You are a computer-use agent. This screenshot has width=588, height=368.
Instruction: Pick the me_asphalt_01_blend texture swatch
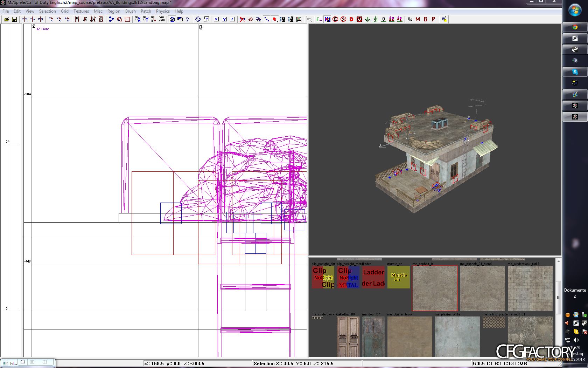click(x=483, y=288)
